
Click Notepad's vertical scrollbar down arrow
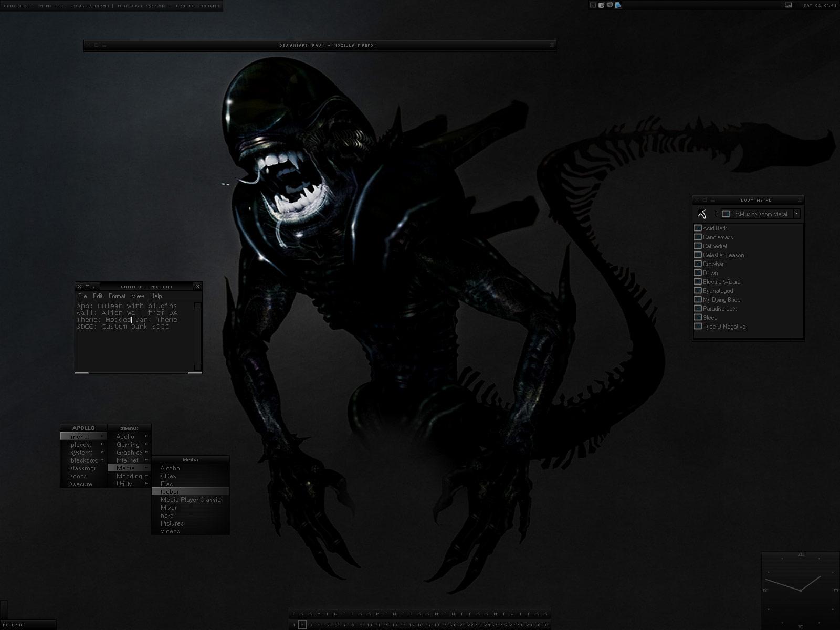pos(198,367)
